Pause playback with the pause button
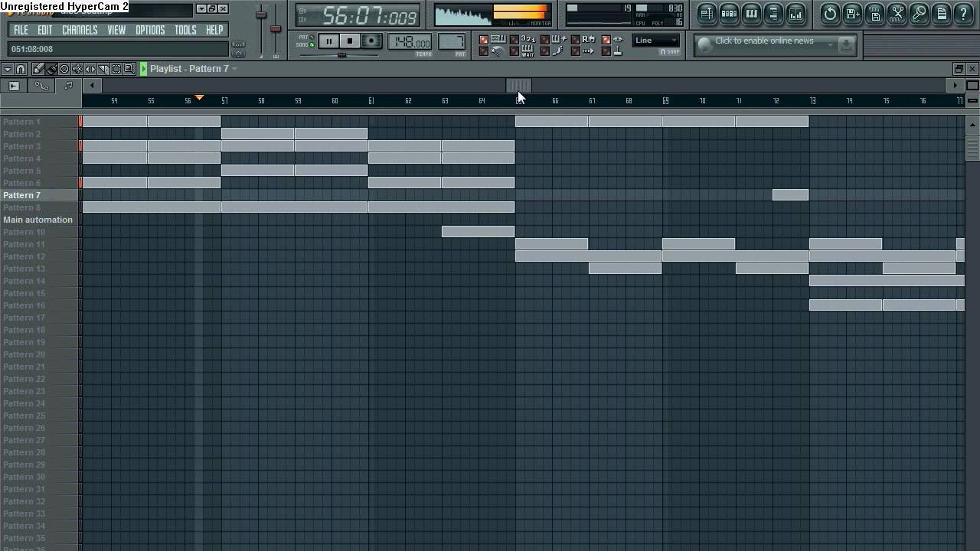The height and width of the screenshot is (551, 980). pos(328,41)
